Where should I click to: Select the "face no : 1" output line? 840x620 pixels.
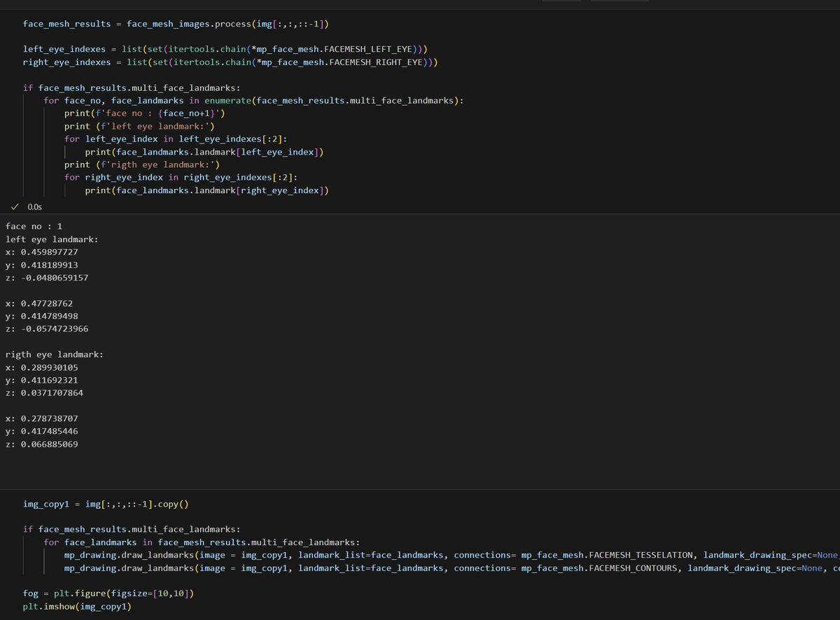(34, 226)
